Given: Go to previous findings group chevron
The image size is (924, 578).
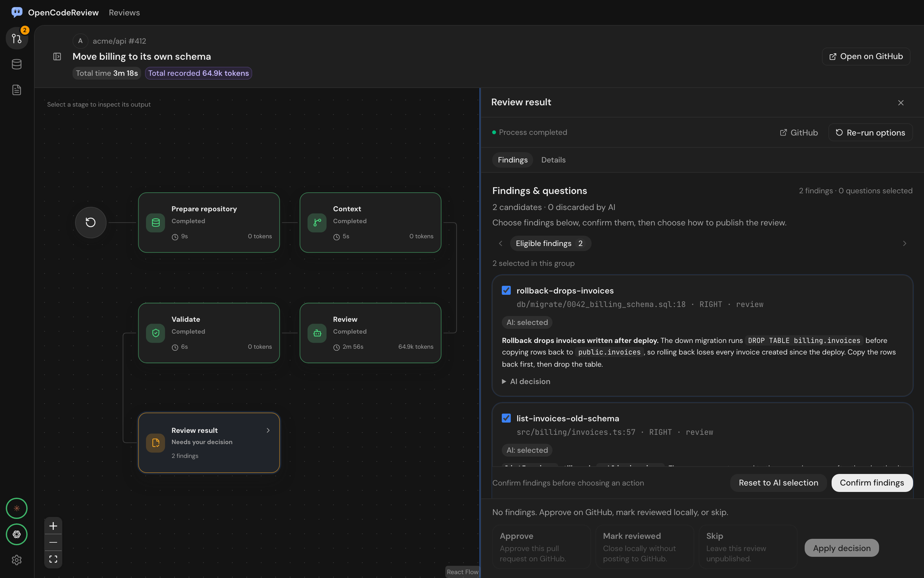Looking at the screenshot, I should click(500, 244).
